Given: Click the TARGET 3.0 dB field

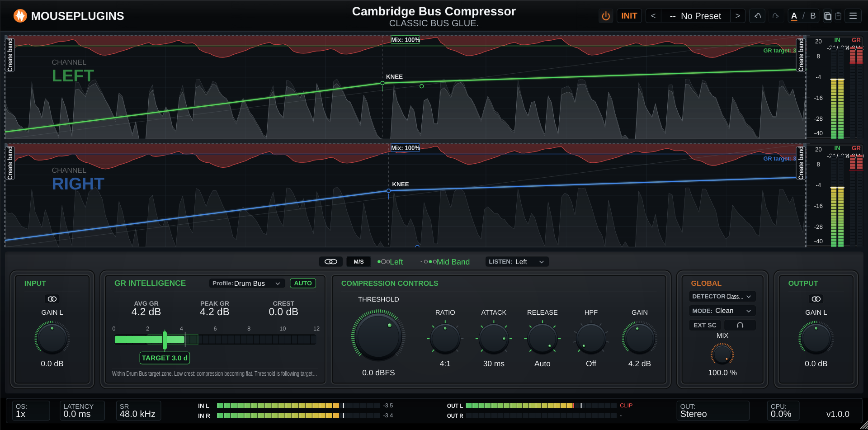Looking at the screenshot, I should (165, 358).
